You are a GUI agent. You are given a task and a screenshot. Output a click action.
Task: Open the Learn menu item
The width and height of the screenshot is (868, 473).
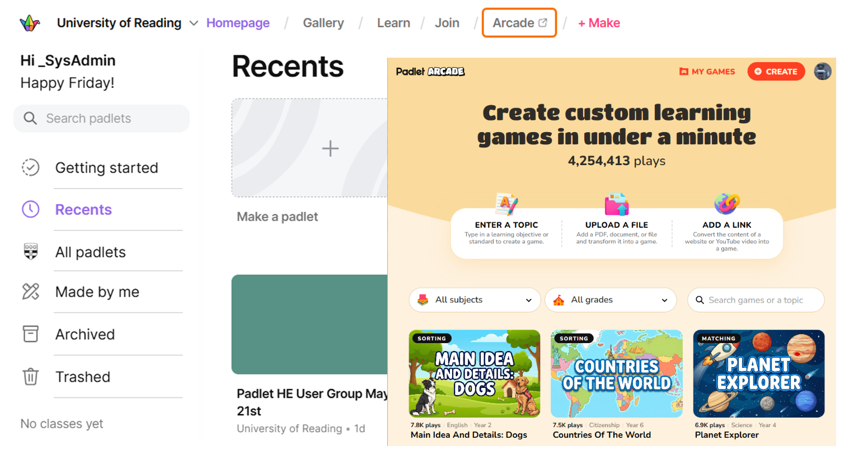click(393, 23)
